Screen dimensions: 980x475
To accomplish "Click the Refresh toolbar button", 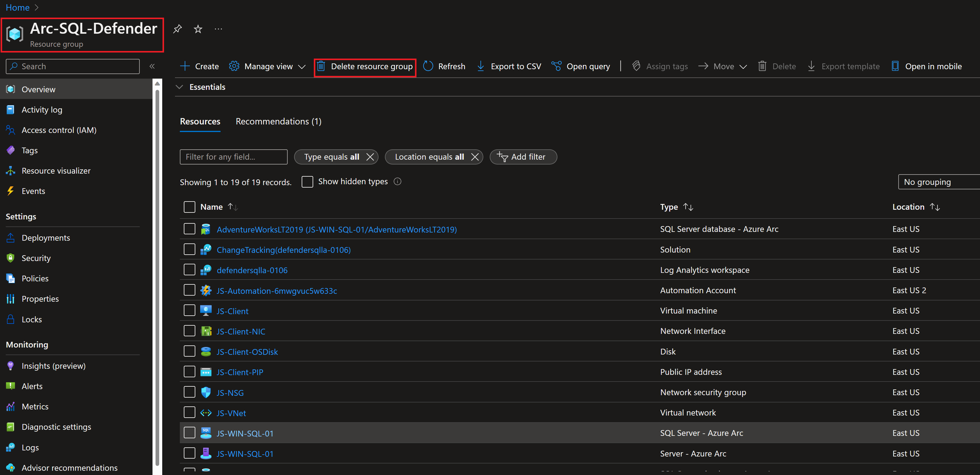I will click(444, 66).
